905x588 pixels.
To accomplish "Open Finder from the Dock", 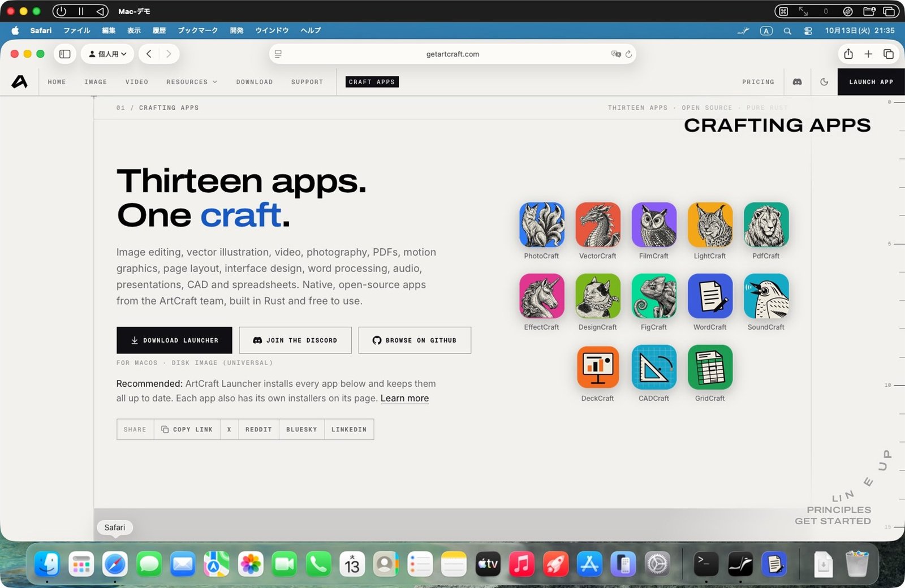I will click(x=48, y=564).
